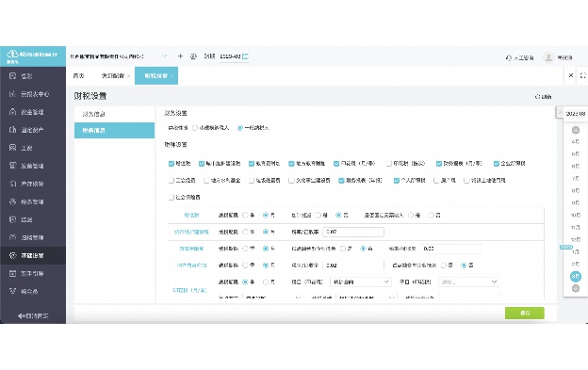The image size is (588, 370).
Task: Select the 财务信息 side tab
Action: (x=114, y=114)
